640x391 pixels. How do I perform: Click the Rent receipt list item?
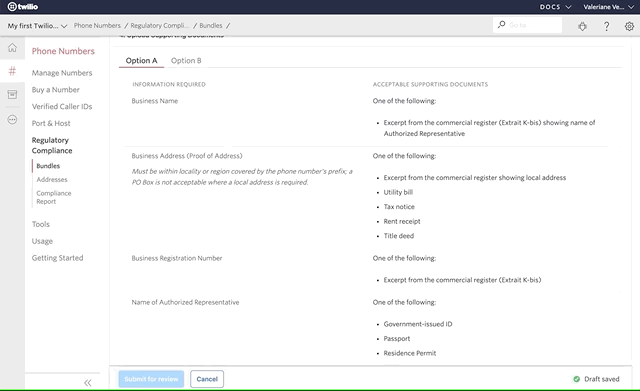[402, 222]
